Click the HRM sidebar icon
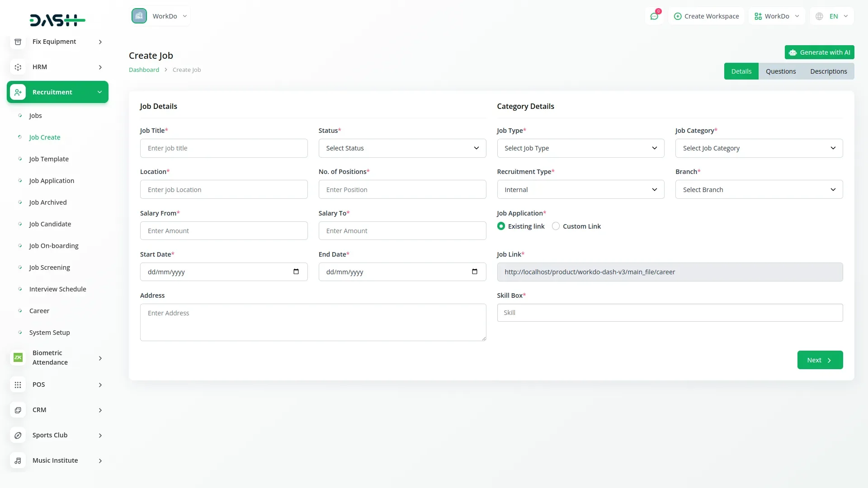Image resolution: width=868 pixels, height=488 pixels. 18,67
